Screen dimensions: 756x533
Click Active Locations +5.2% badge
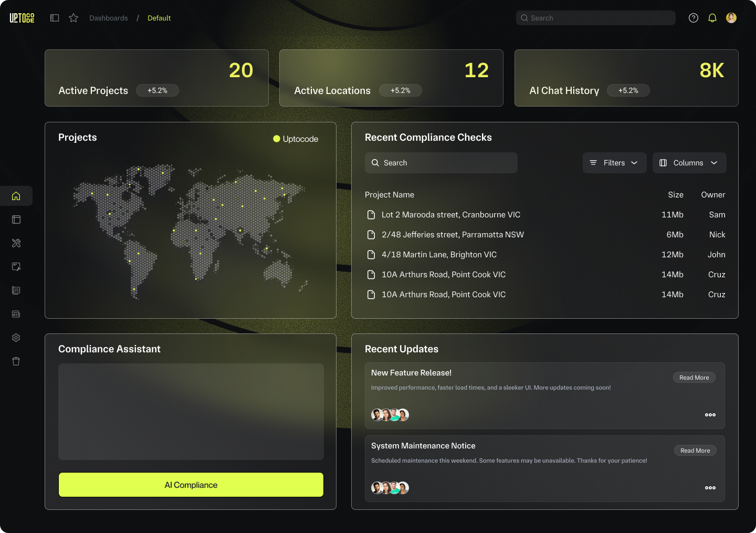pos(401,90)
